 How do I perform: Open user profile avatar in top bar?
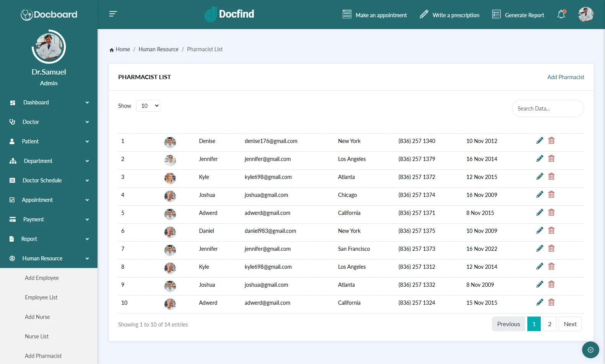coord(585,15)
